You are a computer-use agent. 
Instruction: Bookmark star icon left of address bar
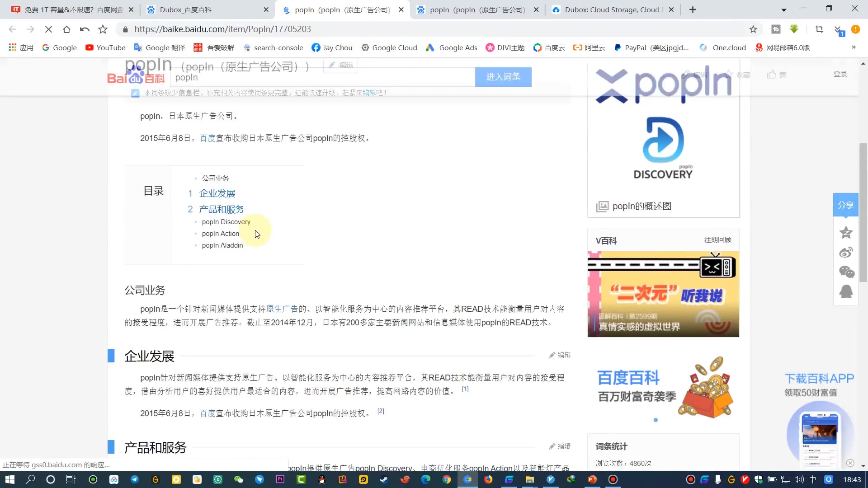tap(103, 29)
